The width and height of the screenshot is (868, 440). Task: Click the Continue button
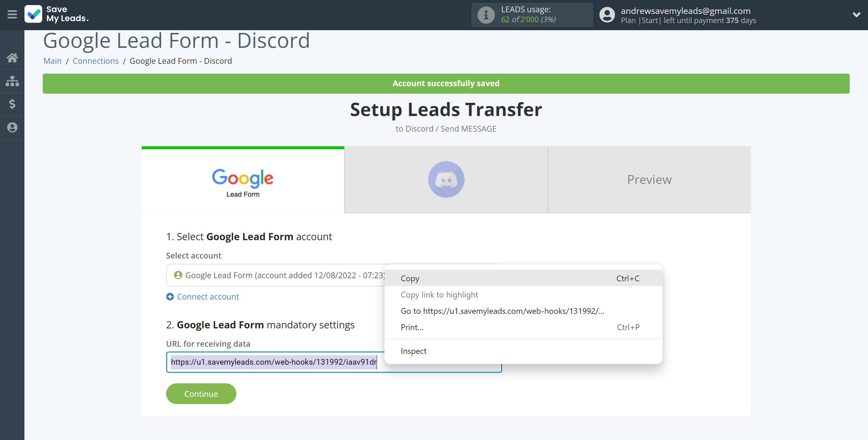201,394
